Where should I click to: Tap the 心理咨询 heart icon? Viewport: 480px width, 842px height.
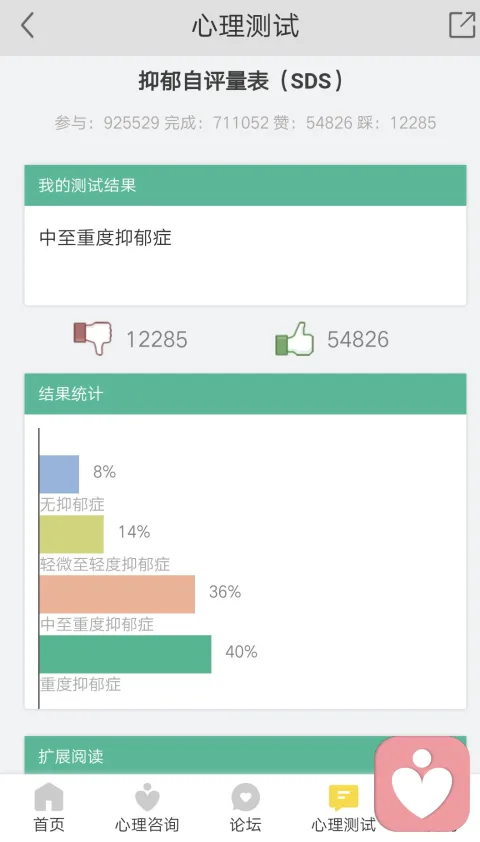coord(147,797)
